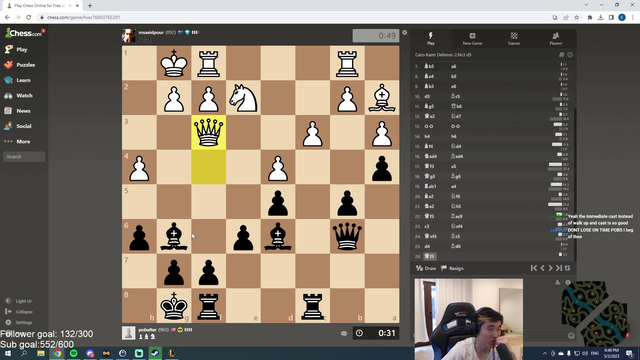This screenshot has height=360, width=640.
Task: Close the Play Chess Online tab
Action: click(77, 6)
